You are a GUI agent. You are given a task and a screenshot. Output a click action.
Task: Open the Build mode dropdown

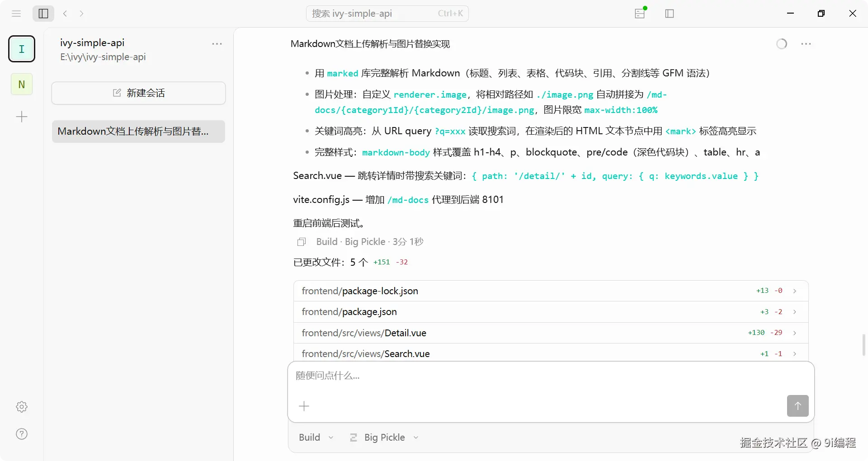[x=316, y=437]
